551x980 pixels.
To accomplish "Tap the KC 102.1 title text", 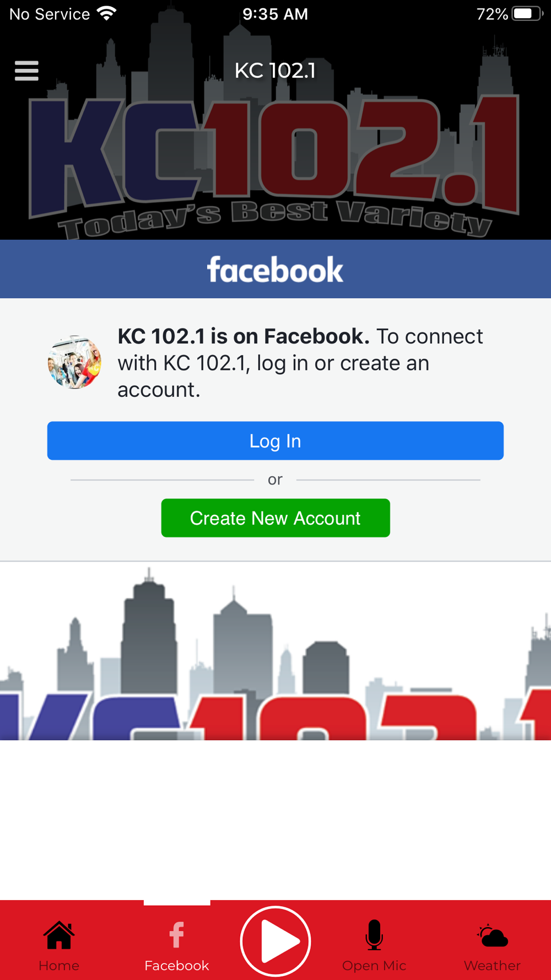I will tap(275, 71).
